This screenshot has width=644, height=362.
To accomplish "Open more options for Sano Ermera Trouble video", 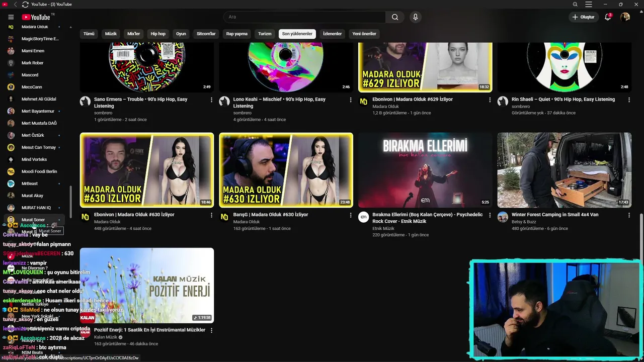I will coord(211,100).
